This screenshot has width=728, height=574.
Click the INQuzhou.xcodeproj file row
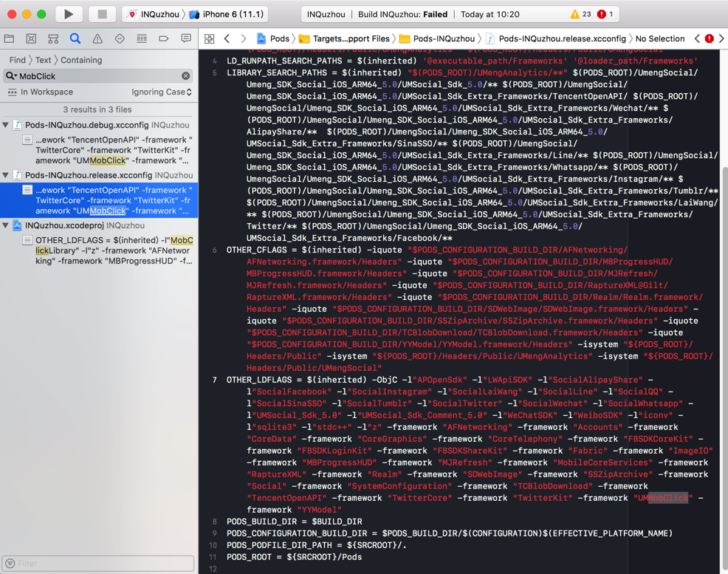(99, 225)
